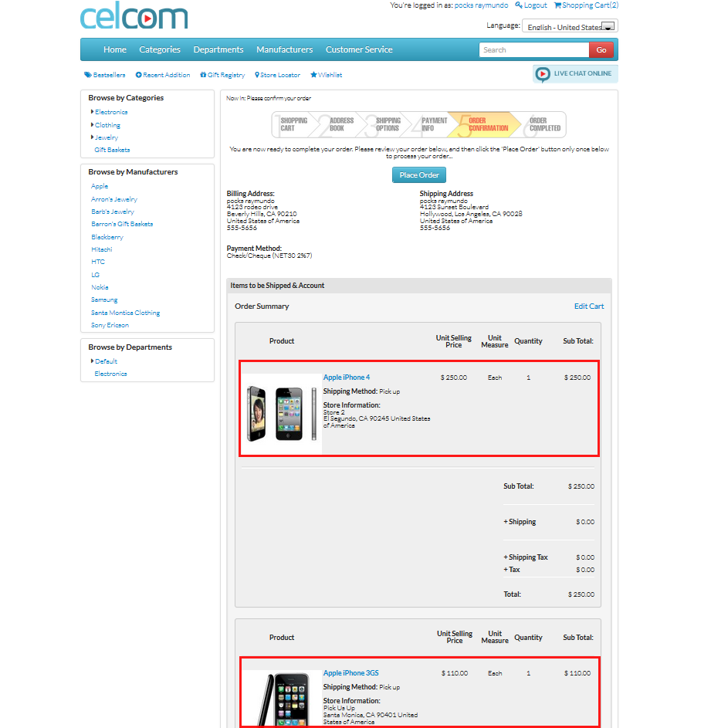711x728 pixels.
Task: Open the Live Chat Online widget
Action: click(x=575, y=74)
